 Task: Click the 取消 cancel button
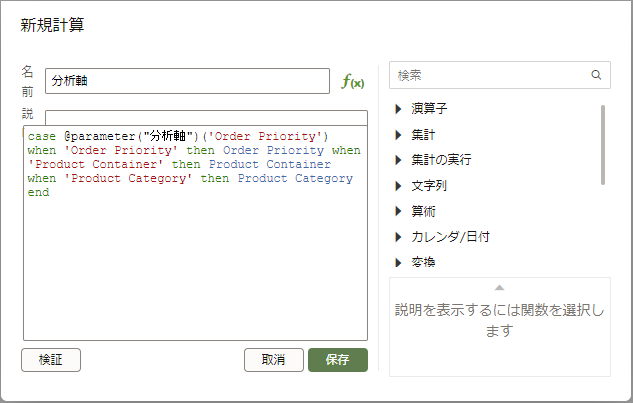click(274, 360)
